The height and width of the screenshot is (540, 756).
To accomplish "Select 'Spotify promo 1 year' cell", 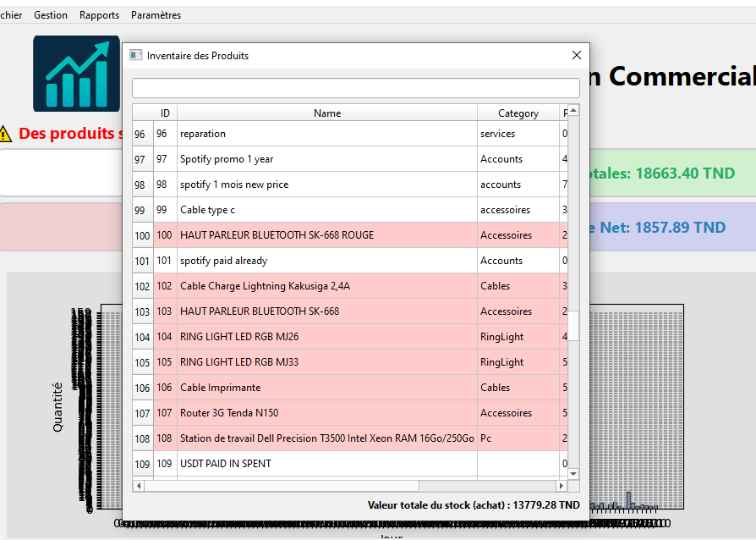I will pyautogui.click(x=327, y=159).
